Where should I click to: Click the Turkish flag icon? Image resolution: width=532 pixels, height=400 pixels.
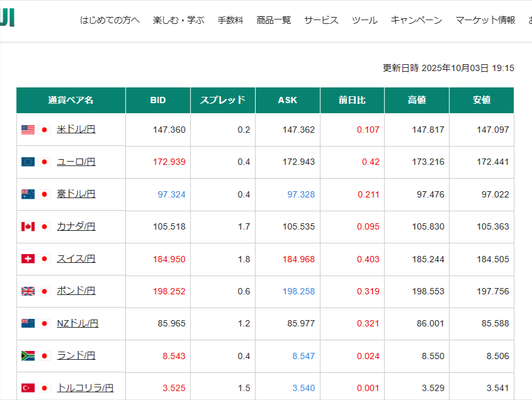pos(28,388)
